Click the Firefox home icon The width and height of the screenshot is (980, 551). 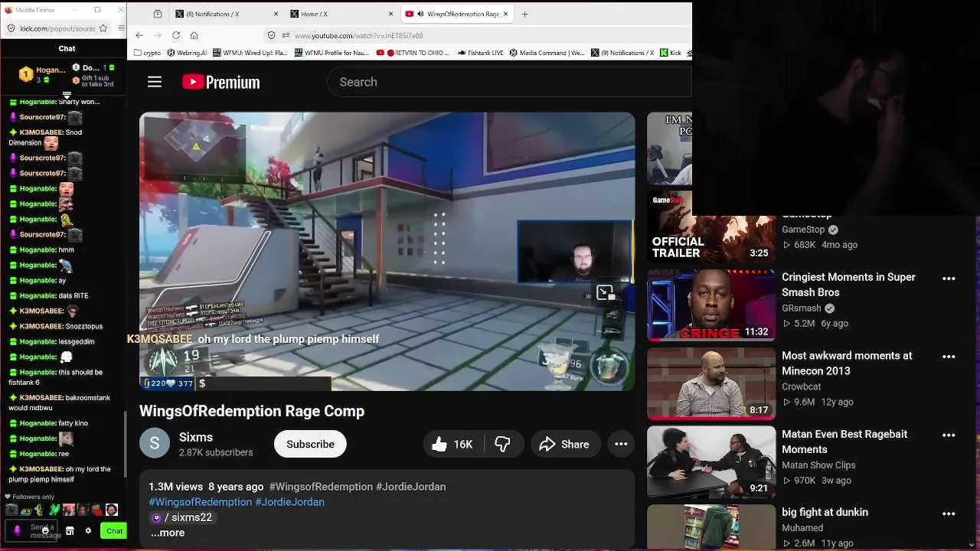click(194, 35)
